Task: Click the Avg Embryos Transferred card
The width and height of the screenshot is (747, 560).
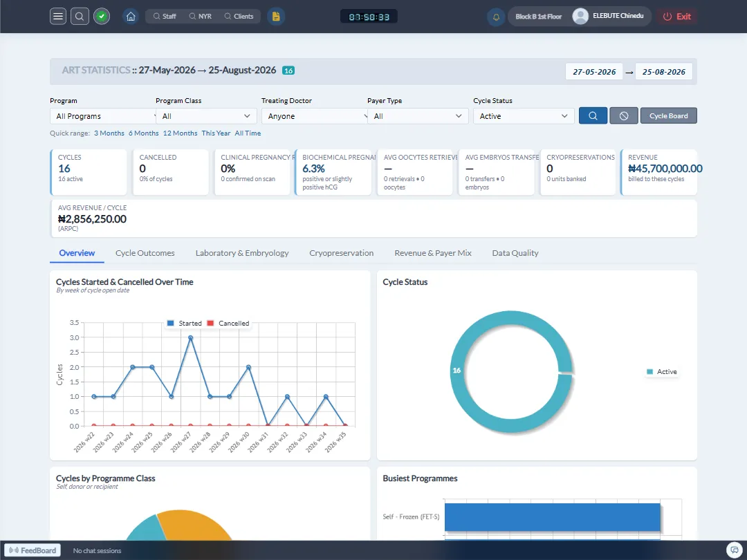Action: [x=497, y=172]
